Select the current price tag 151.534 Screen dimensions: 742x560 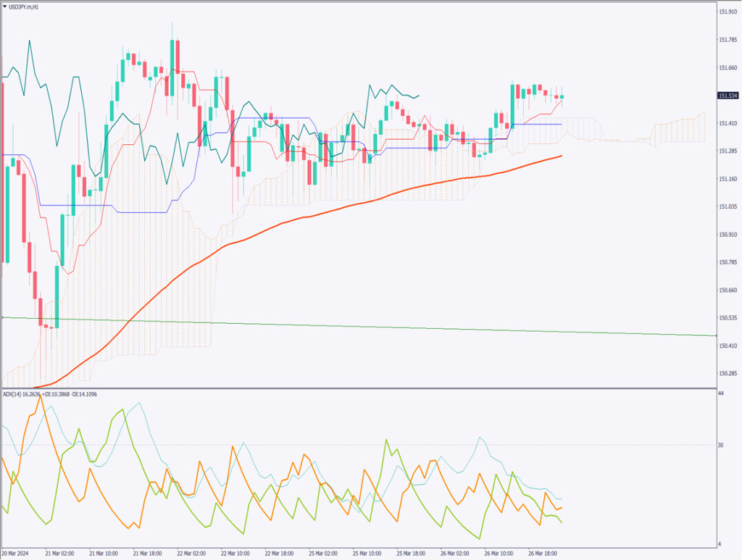pyautogui.click(x=728, y=96)
